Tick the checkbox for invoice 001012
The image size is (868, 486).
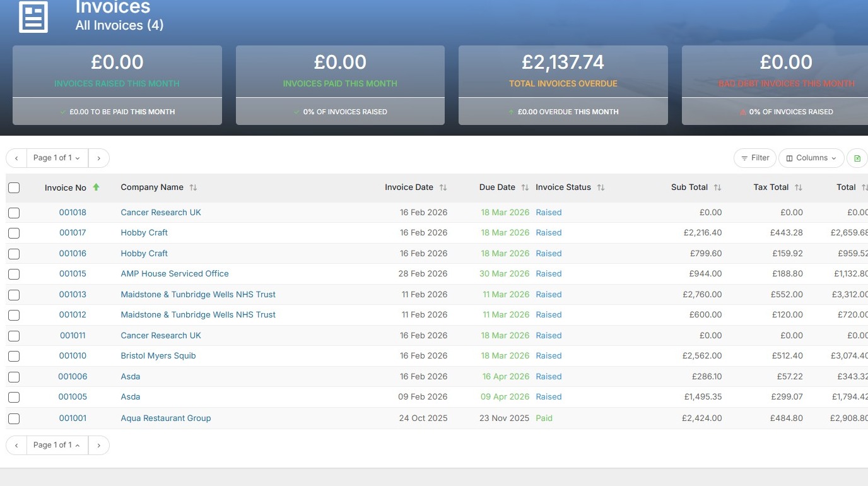tap(14, 315)
